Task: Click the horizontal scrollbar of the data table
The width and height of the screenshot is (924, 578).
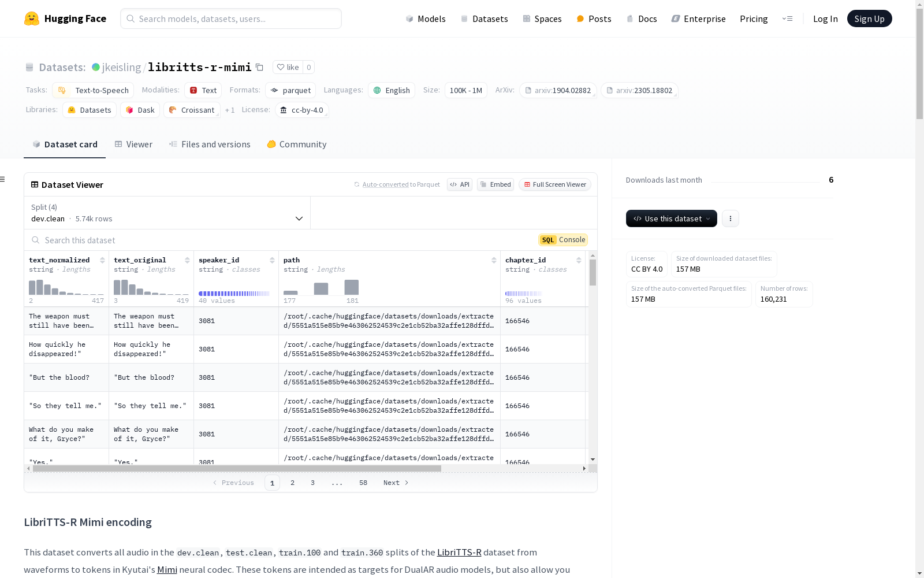Action: pos(237,468)
